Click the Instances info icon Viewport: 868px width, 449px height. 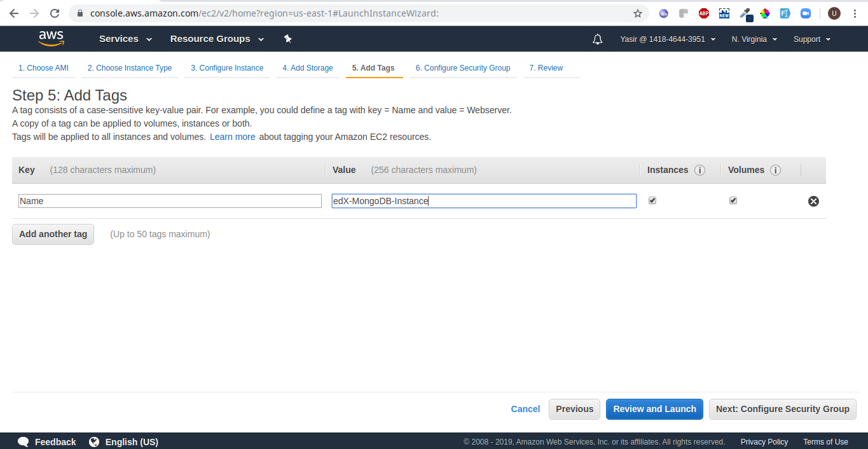699,170
